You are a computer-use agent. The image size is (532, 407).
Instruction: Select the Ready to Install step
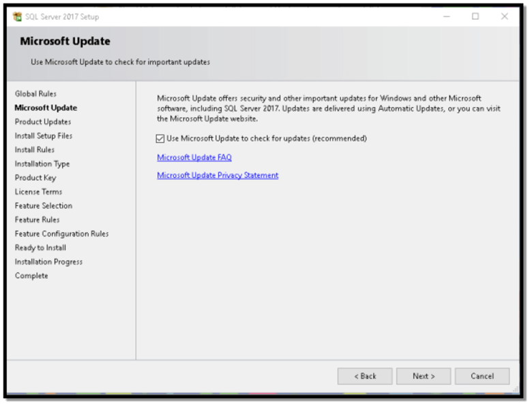(40, 248)
